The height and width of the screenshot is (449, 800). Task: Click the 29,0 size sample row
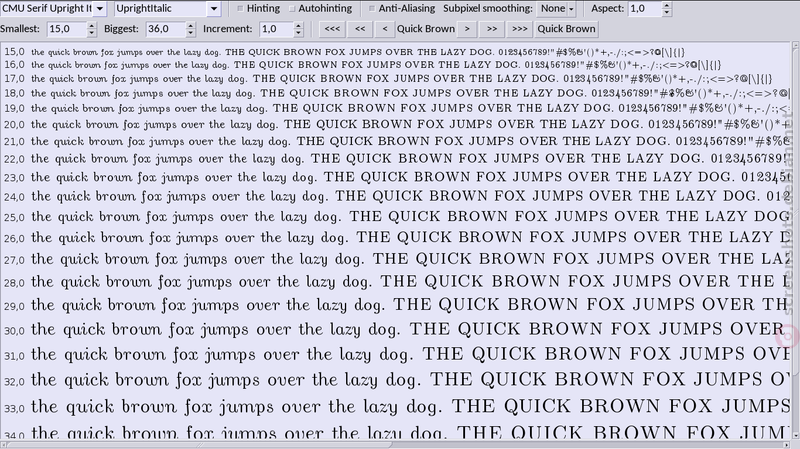(x=395, y=305)
